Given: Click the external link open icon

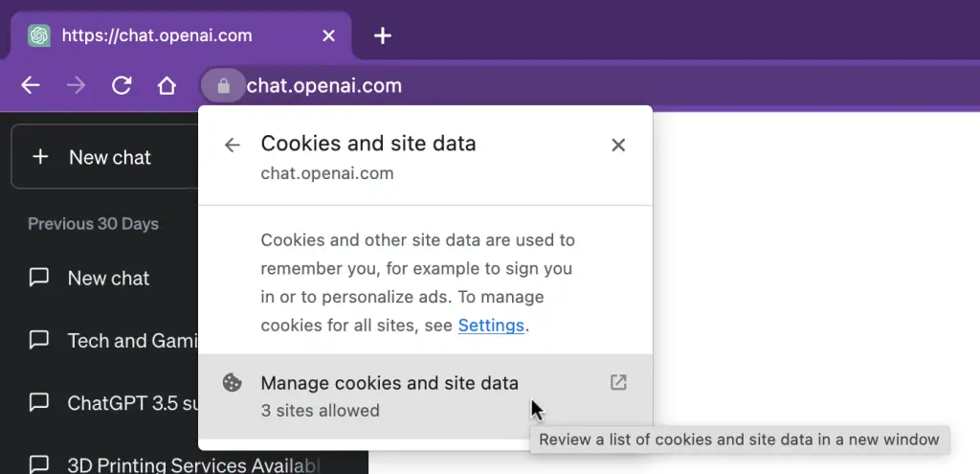Looking at the screenshot, I should (618, 382).
